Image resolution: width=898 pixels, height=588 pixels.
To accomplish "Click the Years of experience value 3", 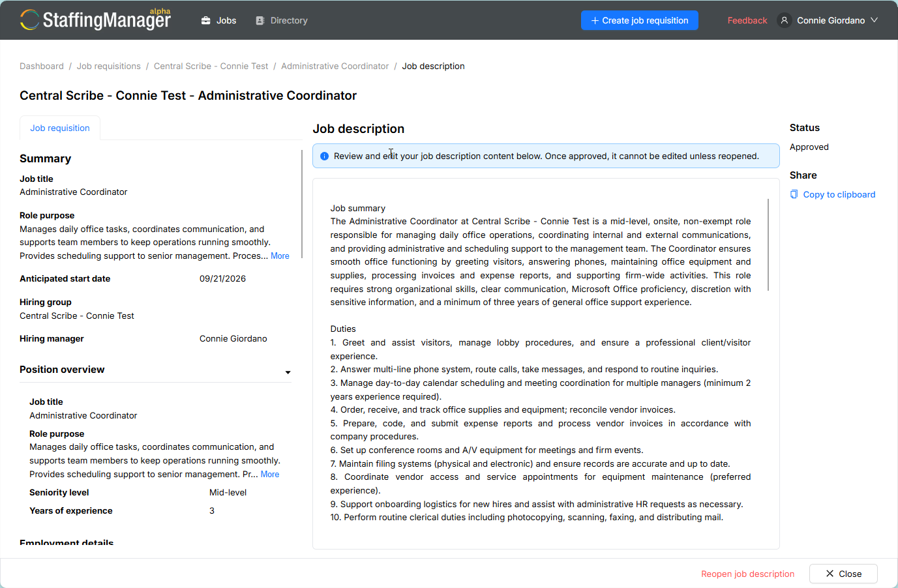I will point(212,511).
